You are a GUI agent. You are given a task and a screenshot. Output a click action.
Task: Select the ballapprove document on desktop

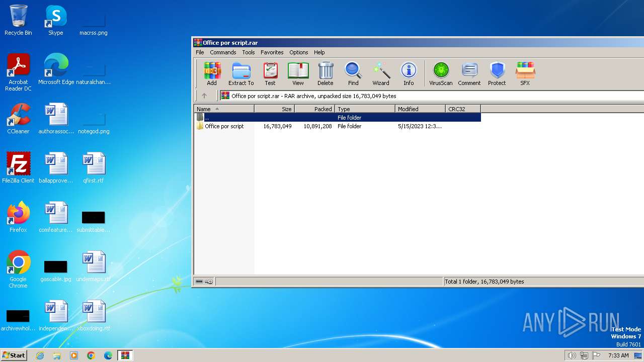pos(56,168)
